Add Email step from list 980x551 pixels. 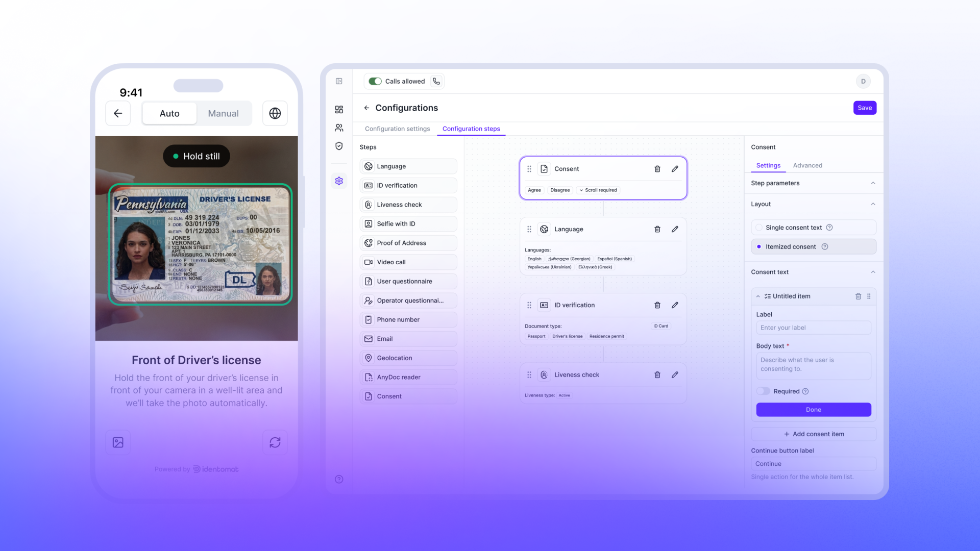pyautogui.click(x=408, y=339)
